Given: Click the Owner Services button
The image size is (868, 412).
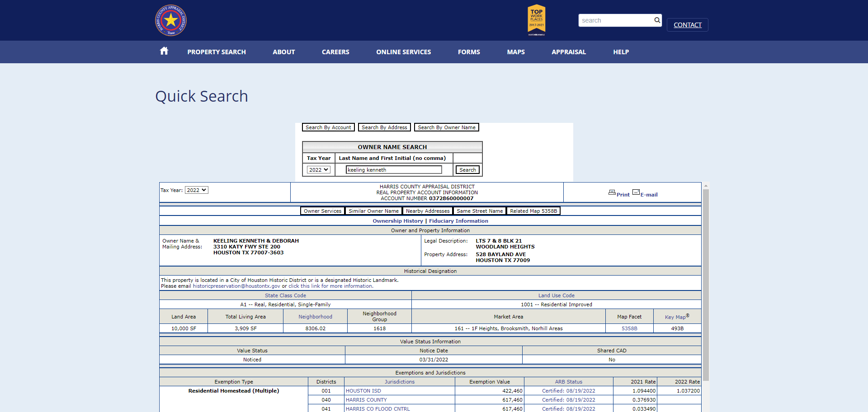Looking at the screenshot, I should click(x=322, y=211).
